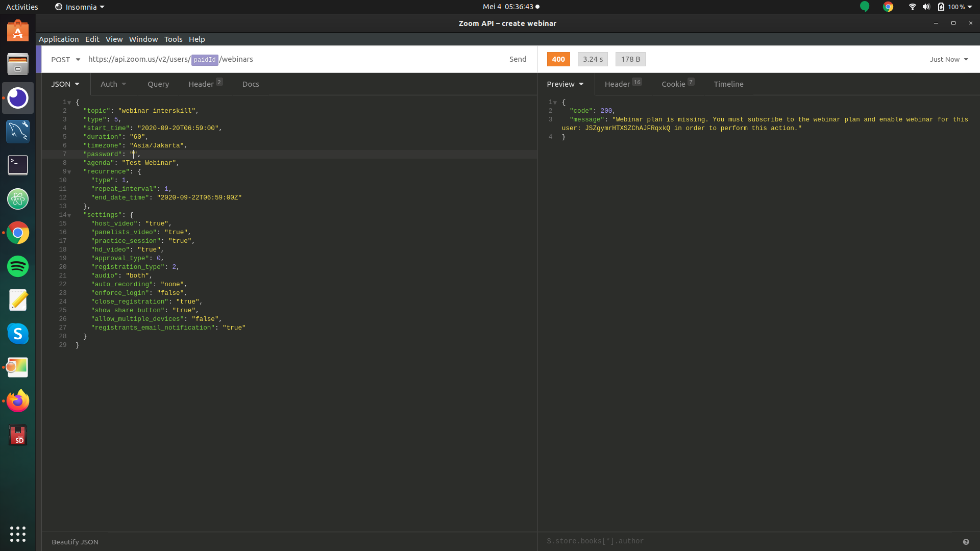
Task: Open Firefox from the dock
Action: pyautogui.click(x=18, y=401)
